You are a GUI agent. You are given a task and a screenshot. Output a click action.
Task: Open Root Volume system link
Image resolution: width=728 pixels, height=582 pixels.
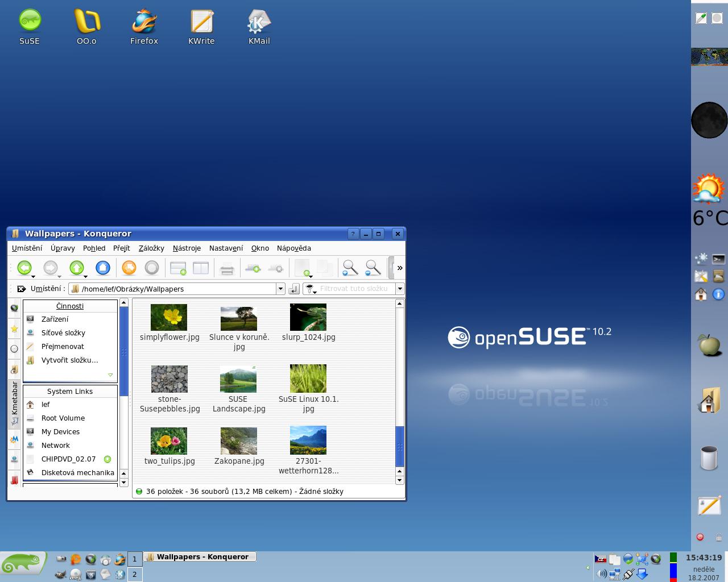63,418
